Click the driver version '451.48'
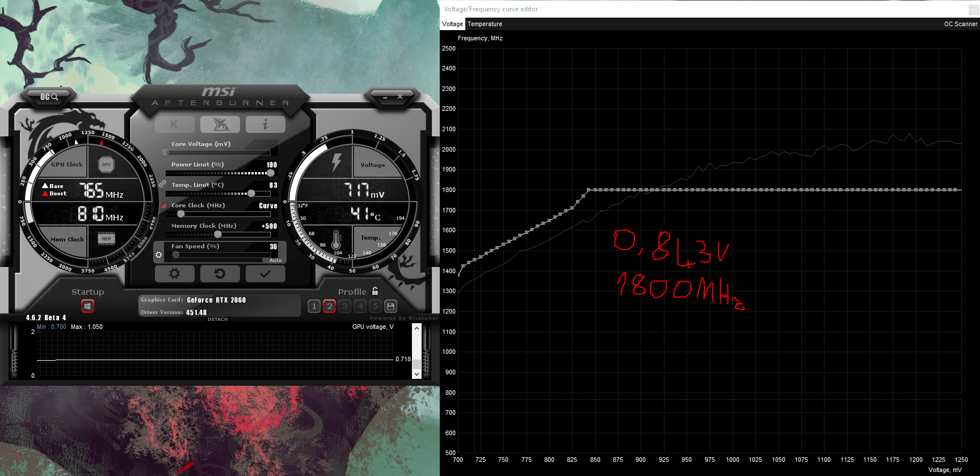Image resolution: width=980 pixels, height=476 pixels. [x=196, y=312]
